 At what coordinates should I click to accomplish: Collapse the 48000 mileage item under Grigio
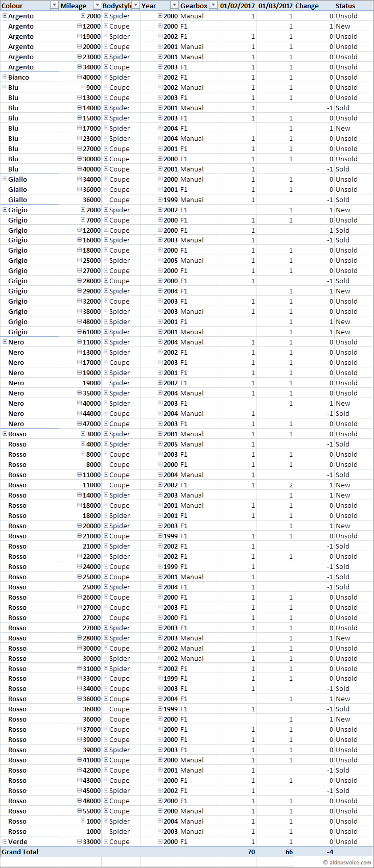(79, 321)
